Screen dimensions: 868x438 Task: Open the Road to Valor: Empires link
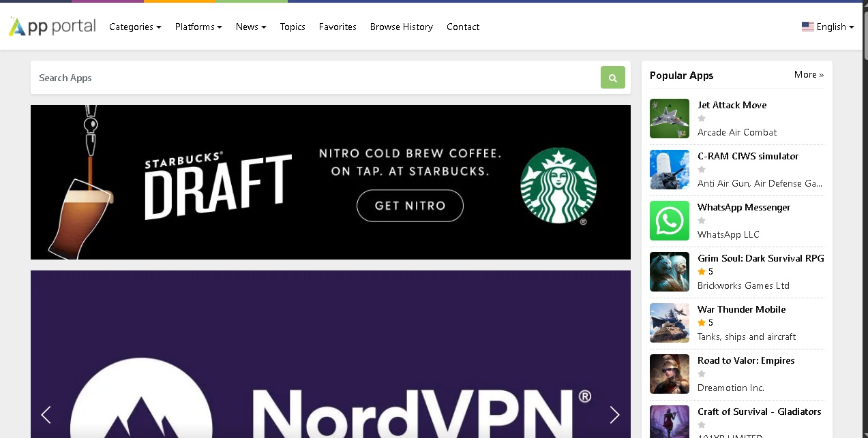click(746, 360)
